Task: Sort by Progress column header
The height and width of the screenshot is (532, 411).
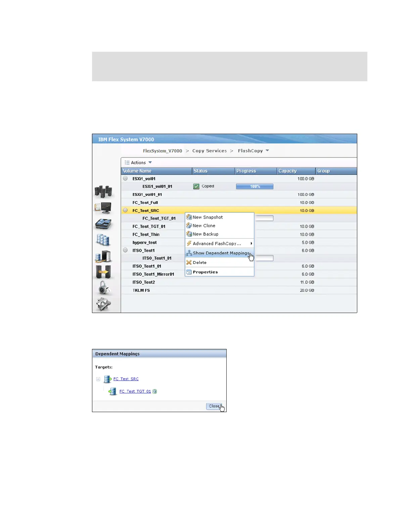Action: point(256,171)
